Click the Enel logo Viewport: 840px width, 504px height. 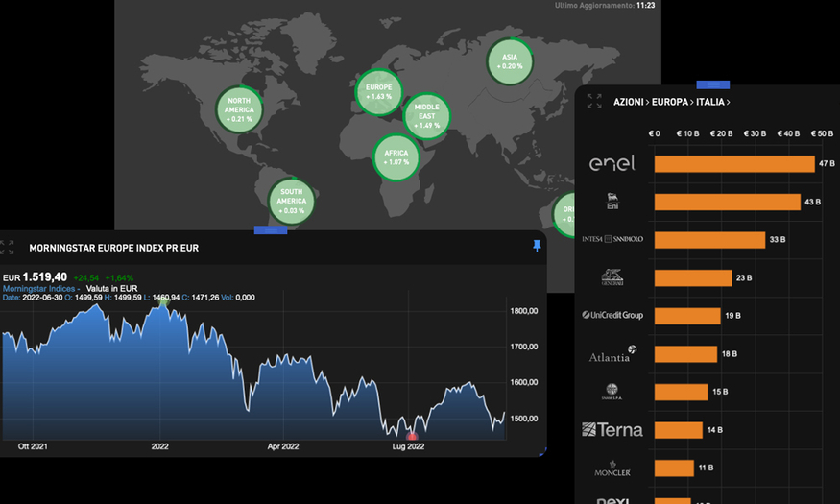coord(612,163)
